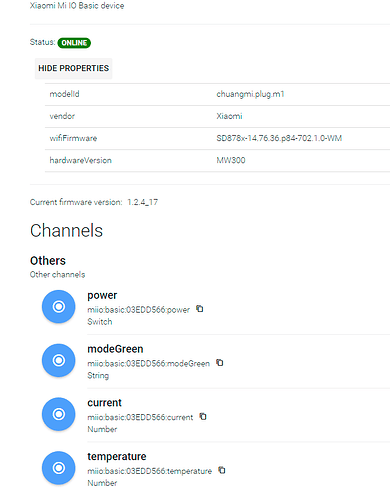Click the temperature channel circle icon
The width and height of the screenshot is (390, 499).
pyautogui.click(x=59, y=468)
